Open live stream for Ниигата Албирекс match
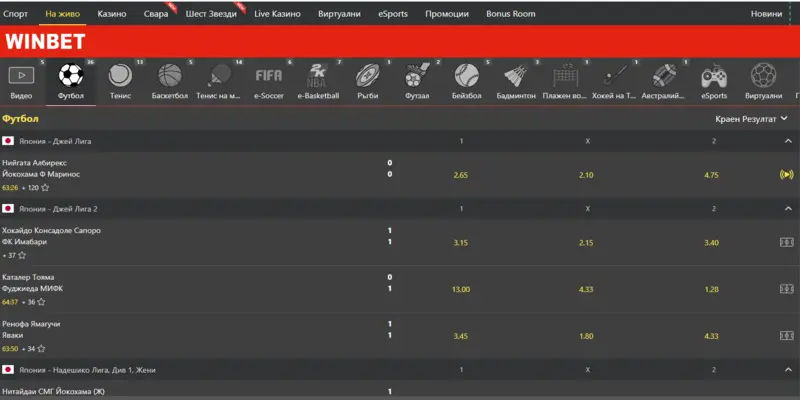 pos(787,174)
